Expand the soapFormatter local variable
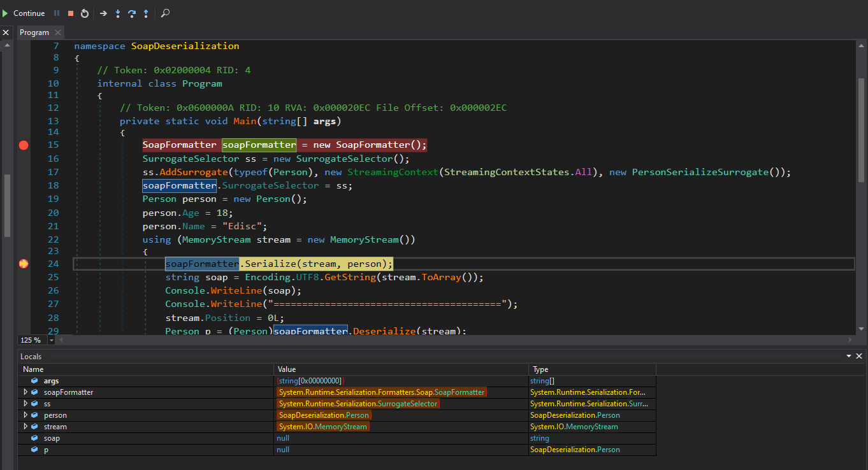Viewport: 868px width, 470px height. click(x=25, y=392)
